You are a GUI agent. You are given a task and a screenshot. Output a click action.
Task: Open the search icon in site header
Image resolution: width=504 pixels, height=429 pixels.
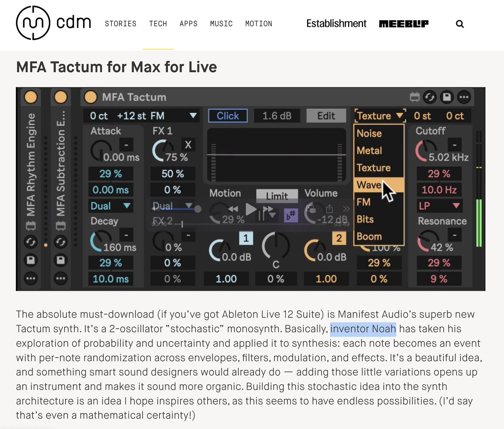pyautogui.click(x=460, y=24)
